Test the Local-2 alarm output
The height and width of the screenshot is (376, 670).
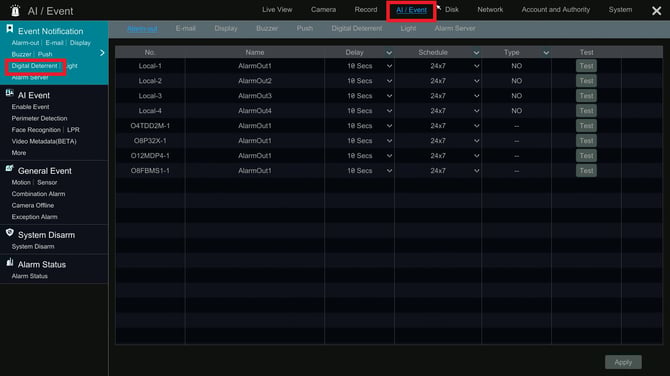pos(586,81)
